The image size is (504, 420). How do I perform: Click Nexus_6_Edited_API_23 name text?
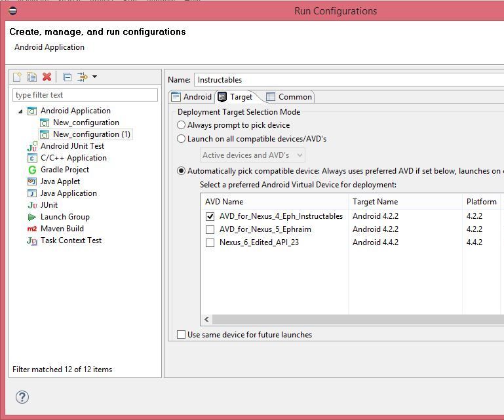point(259,242)
